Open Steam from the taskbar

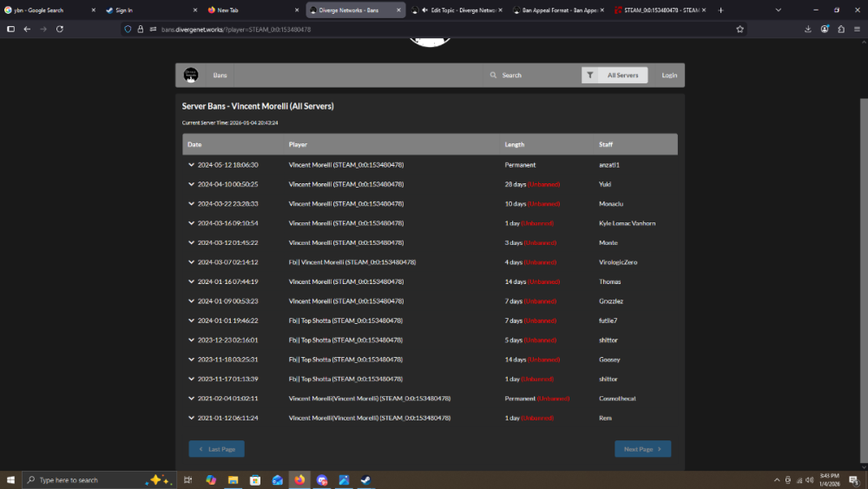point(366,479)
